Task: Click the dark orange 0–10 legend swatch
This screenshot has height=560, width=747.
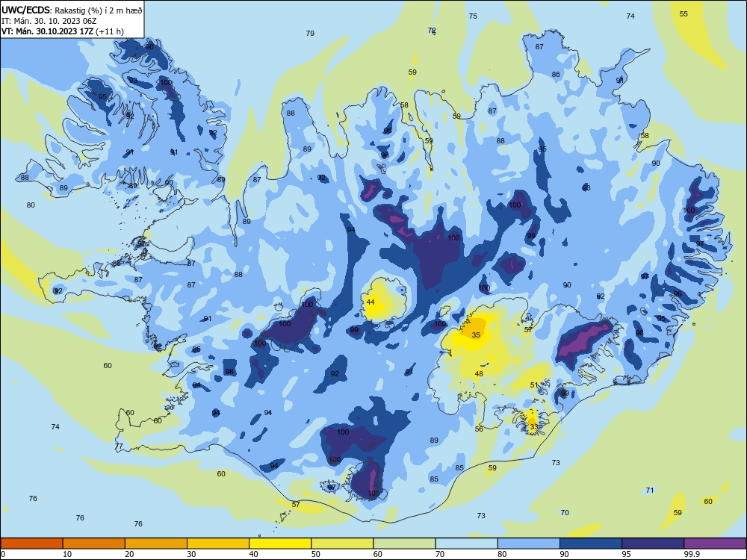Action: click(31, 544)
